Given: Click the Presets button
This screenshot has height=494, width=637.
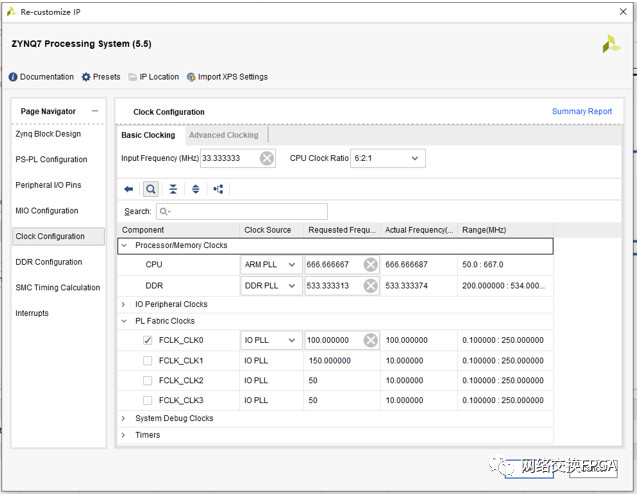Looking at the screenshot, I should [x=101, y=77].
